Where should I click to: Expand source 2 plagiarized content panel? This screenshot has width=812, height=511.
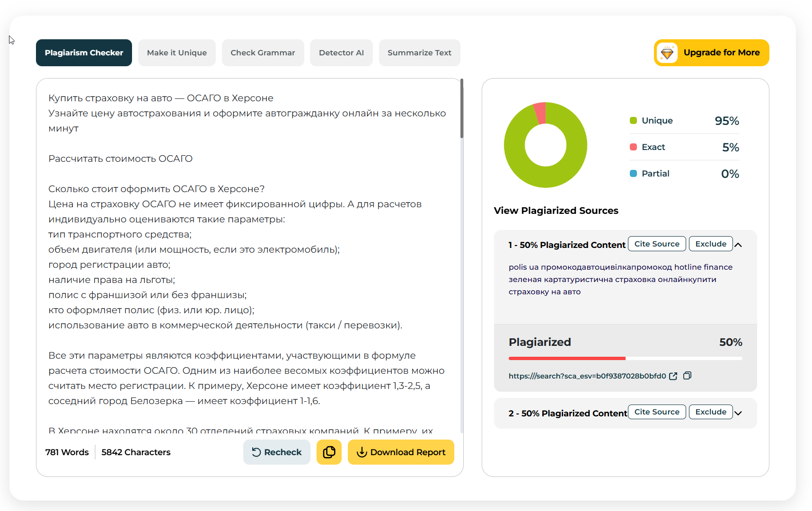click(738, 413)
